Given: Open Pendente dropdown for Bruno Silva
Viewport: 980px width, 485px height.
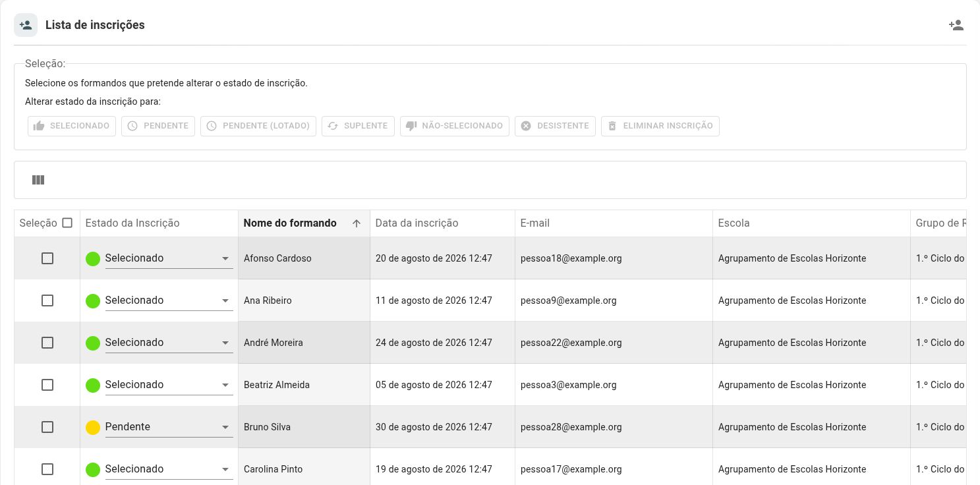Looking at the screenshot, I should [x=169, y=427].
